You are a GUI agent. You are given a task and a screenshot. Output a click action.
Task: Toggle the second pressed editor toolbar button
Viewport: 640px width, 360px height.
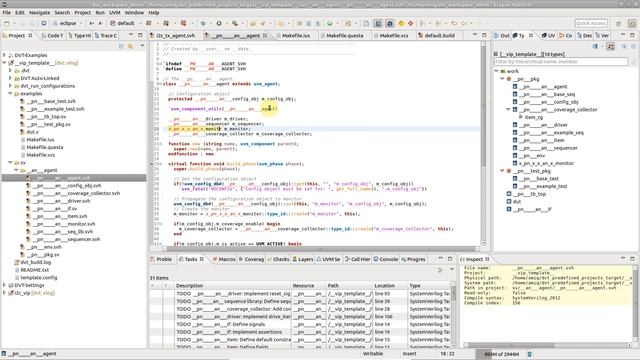pos(389,23)
